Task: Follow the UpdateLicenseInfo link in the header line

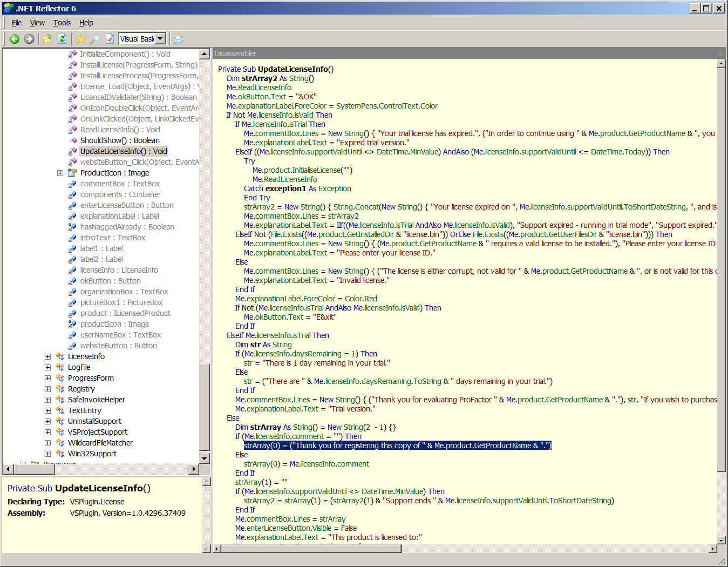Action: pyautogui.click(x=292, y=69)
